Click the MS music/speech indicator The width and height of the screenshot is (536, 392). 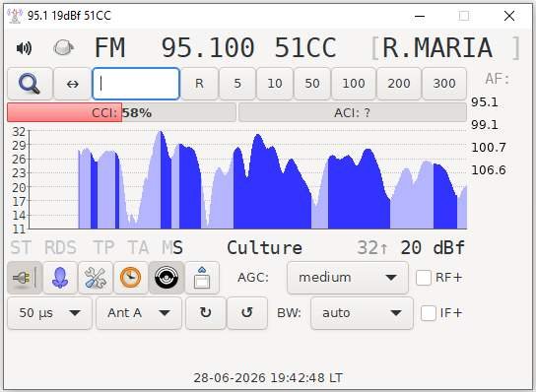click(172, 248)
